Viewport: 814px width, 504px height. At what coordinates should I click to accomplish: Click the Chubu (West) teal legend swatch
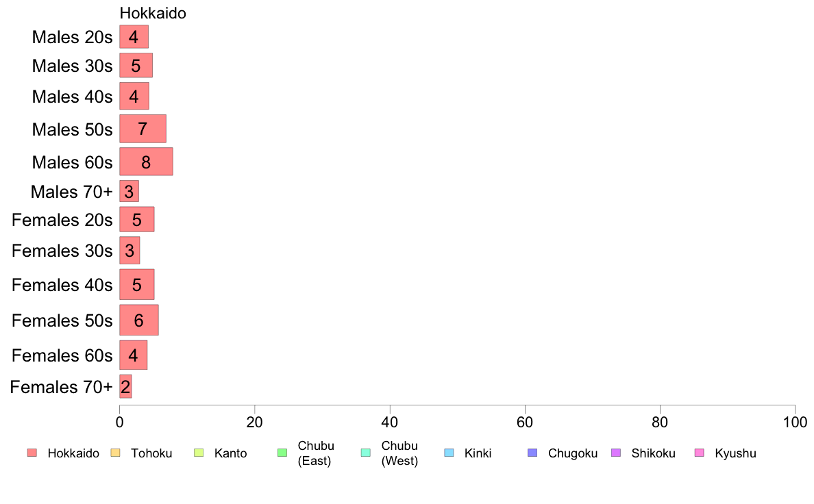click(x=365, y=453)
